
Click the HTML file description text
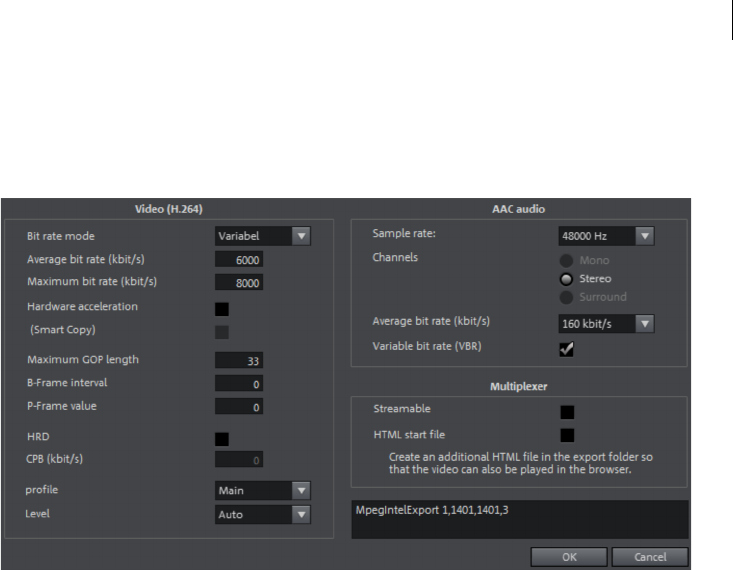[x=521, y=463]
